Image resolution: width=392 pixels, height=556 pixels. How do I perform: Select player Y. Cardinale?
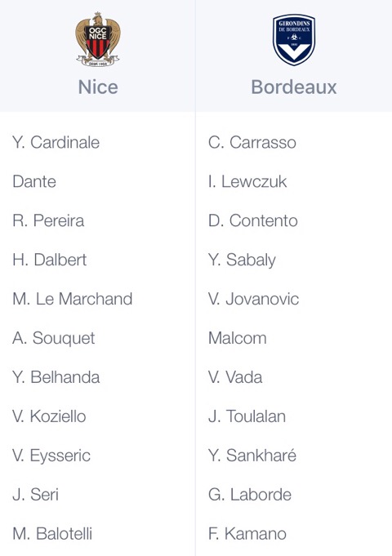(x=56, y=143)
